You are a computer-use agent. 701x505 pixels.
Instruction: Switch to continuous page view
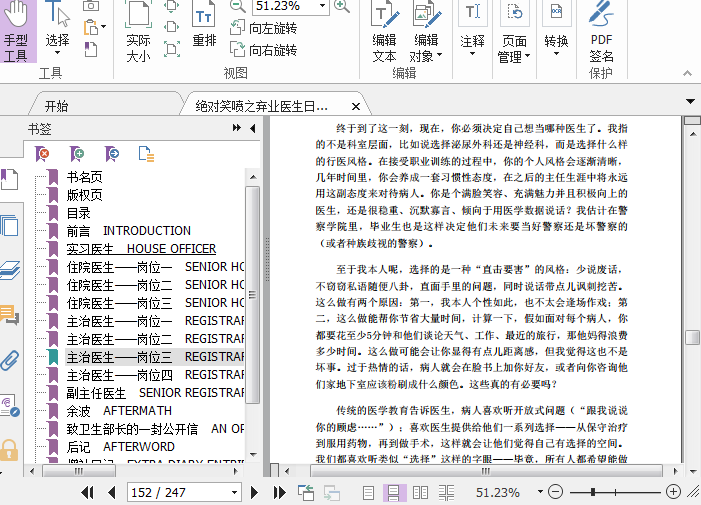[394, 492]
